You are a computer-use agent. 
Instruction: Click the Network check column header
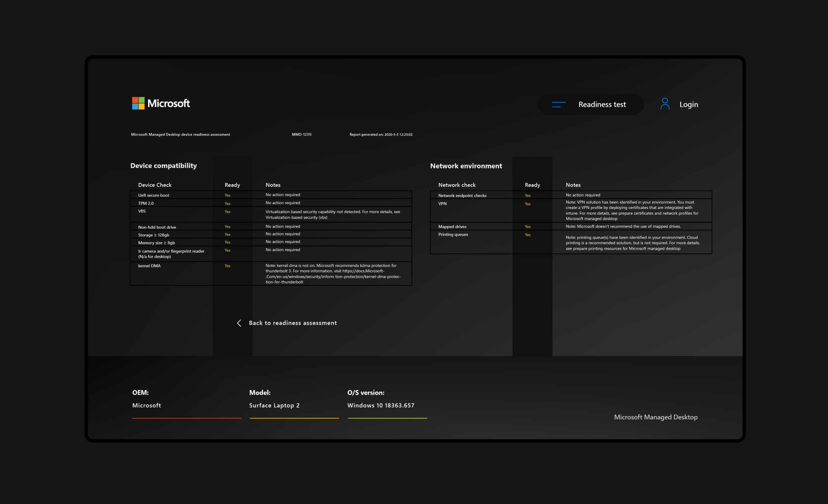pyautogui.click(x=457, y=185)
